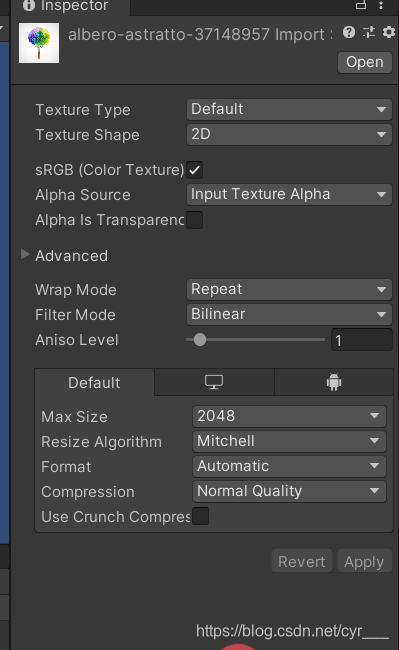Click the Max Size label
This screenshot has height=650, width=399.
(x=75, y=417)
